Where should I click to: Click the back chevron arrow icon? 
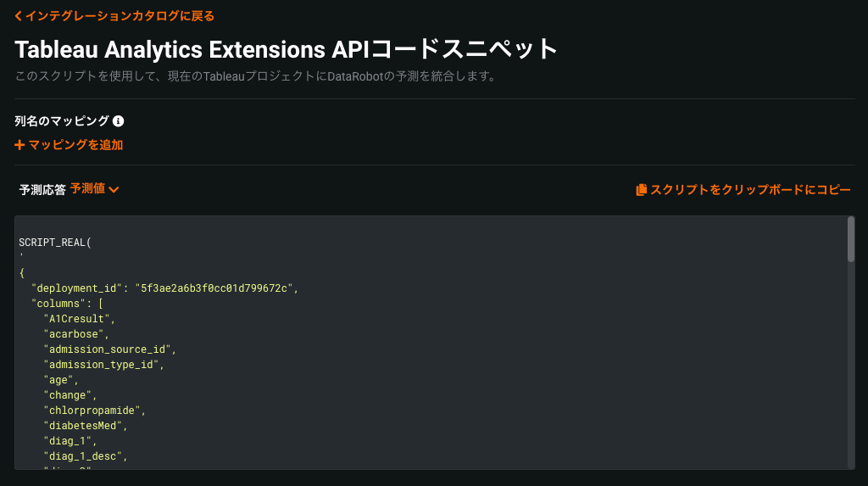click(x=19, y=16)
